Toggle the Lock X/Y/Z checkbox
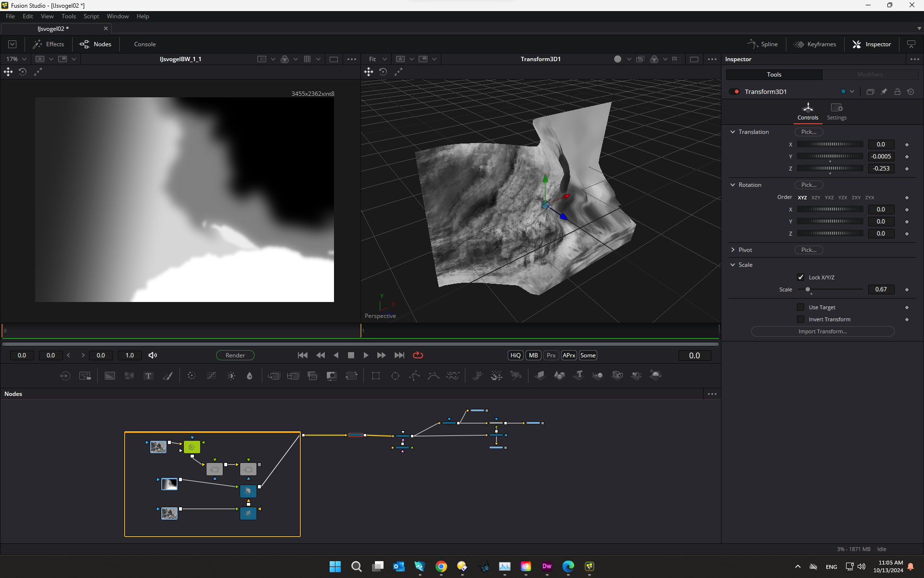Viewport: 924px width, 578px height. [x=800, y=277]
